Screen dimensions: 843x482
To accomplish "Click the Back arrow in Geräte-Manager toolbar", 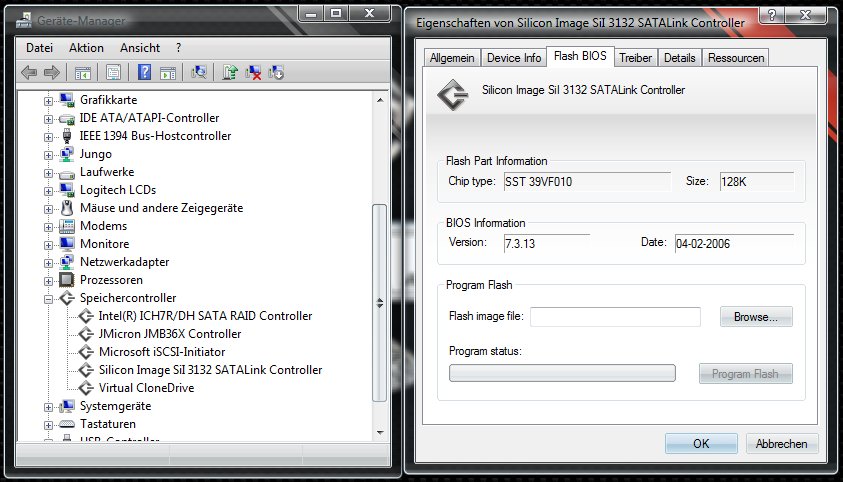I will [x=28, y=72].
